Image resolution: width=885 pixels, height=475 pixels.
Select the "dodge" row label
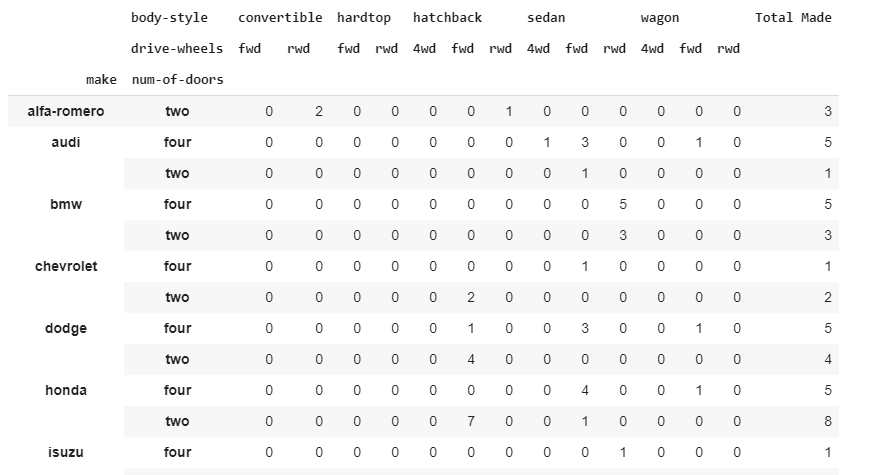coord(66,328)
